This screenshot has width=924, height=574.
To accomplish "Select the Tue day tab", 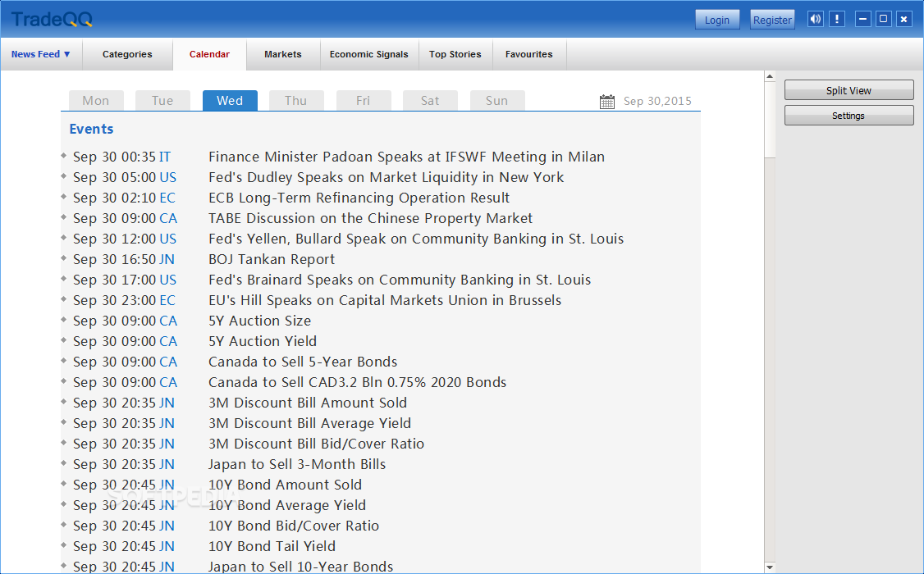I will pos(162,101).
